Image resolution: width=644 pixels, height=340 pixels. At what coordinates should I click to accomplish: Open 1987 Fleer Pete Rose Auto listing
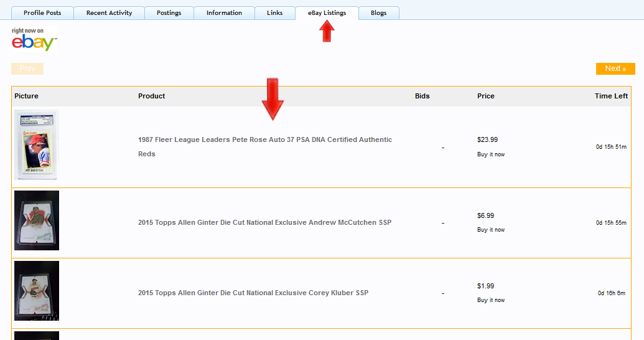coord(265,147)
